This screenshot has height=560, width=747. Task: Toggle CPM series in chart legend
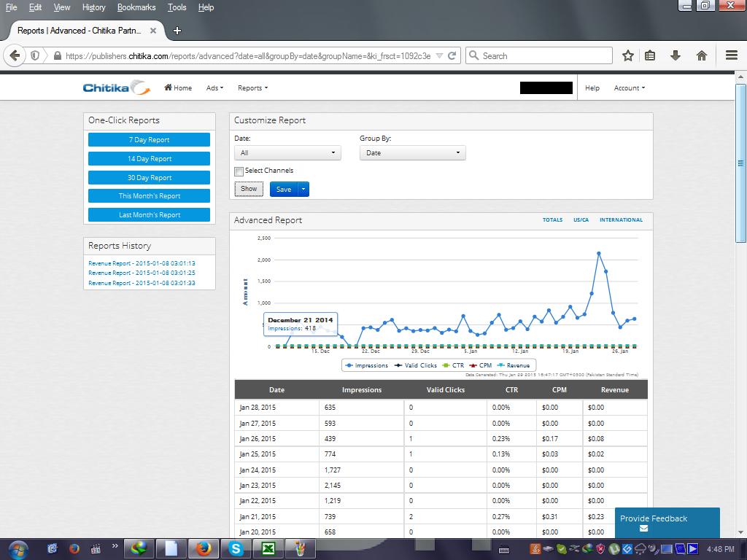tap(480, 365)
